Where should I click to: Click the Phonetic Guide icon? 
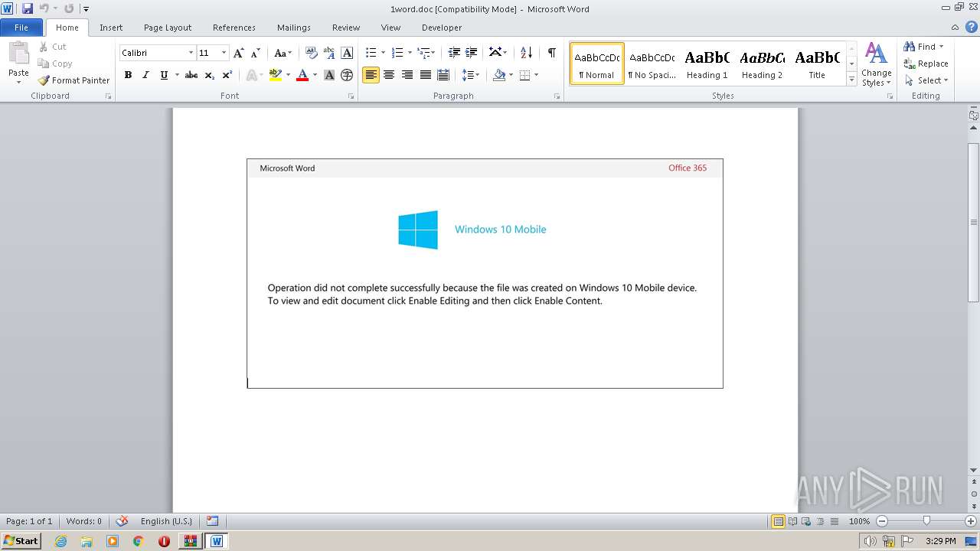click(x=329, y=53)
